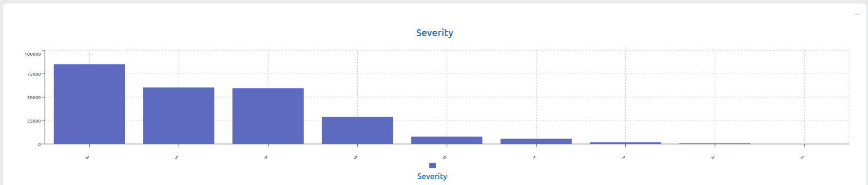The width and height of the screenshot is (868, 185).
Task: Select the tallest bar for severity 3
Action: coord(89,104)
